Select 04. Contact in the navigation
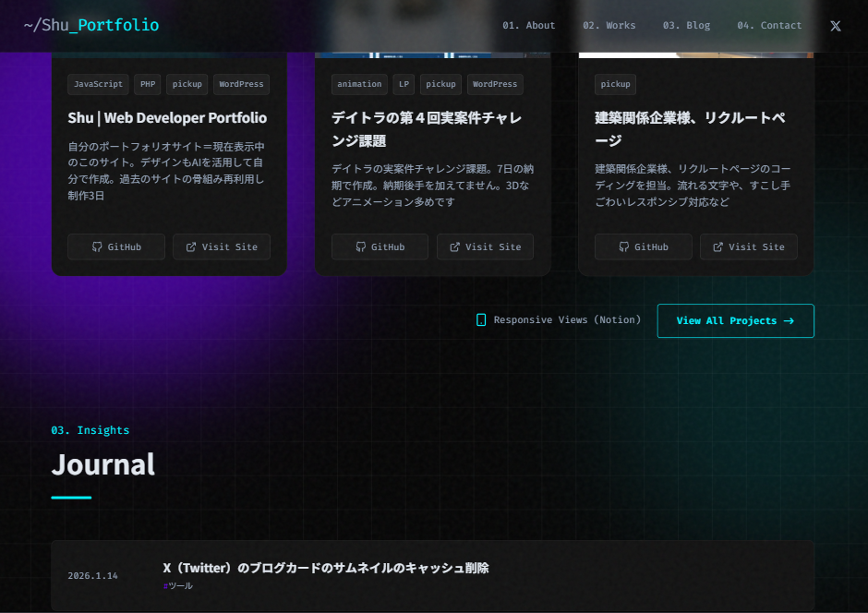This screenshot has height=613, width=868. (769, 25)
